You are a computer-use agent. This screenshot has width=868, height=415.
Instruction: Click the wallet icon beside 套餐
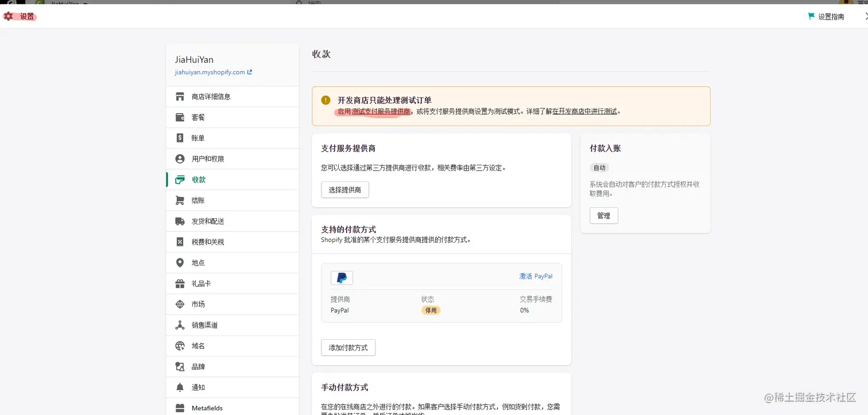pyautogui.click(x=180, y=117)
